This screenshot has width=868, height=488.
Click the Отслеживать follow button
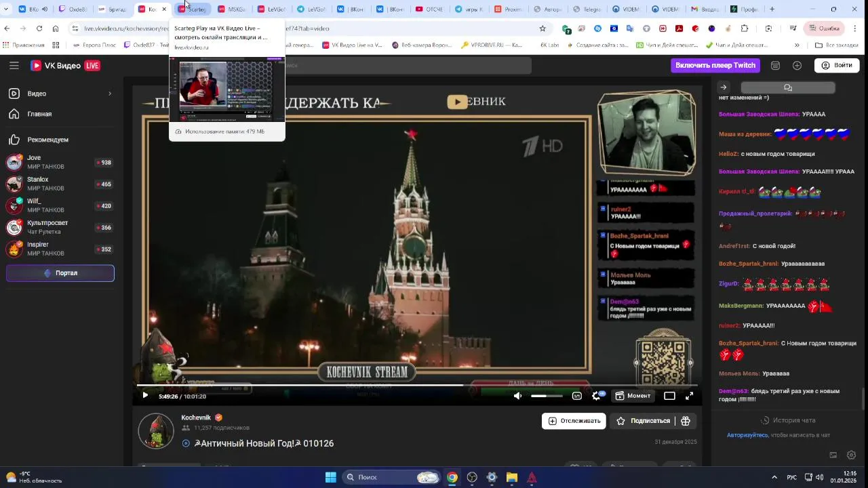pyautogui.click(x=574, y=421)
